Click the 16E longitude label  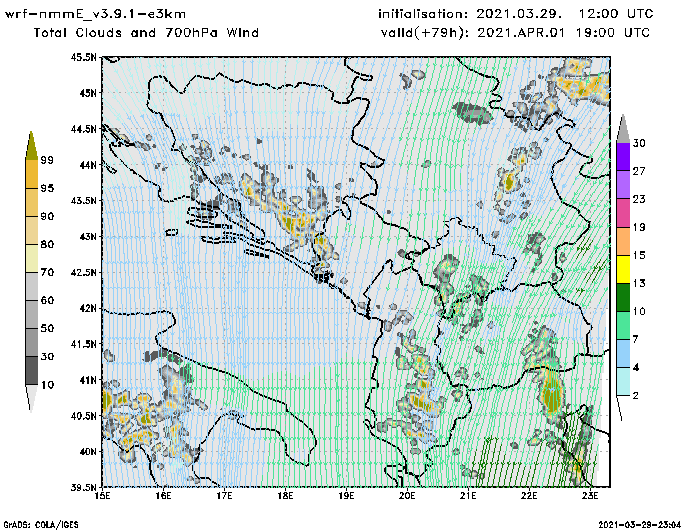point(163,496)
